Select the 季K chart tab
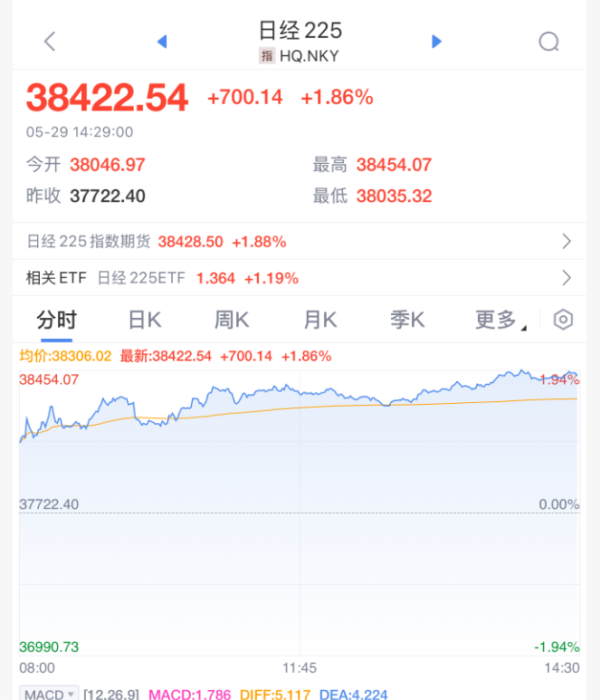 [x=407, y=320]
